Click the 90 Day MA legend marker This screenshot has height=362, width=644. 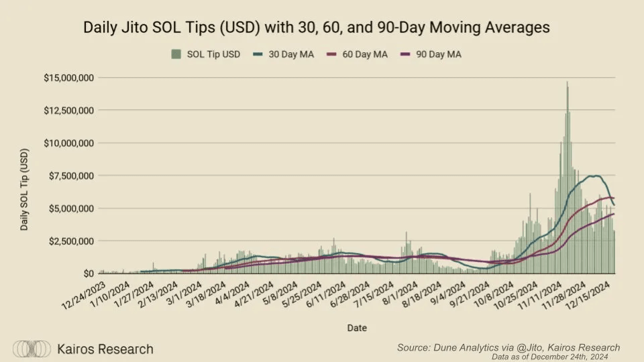click(x=405, y=54)
